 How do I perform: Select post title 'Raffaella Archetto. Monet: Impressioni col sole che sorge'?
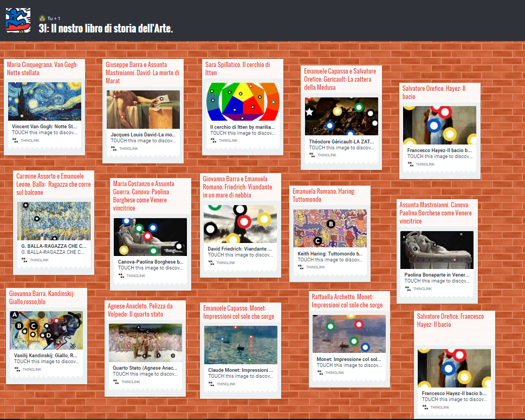(347, 300)
